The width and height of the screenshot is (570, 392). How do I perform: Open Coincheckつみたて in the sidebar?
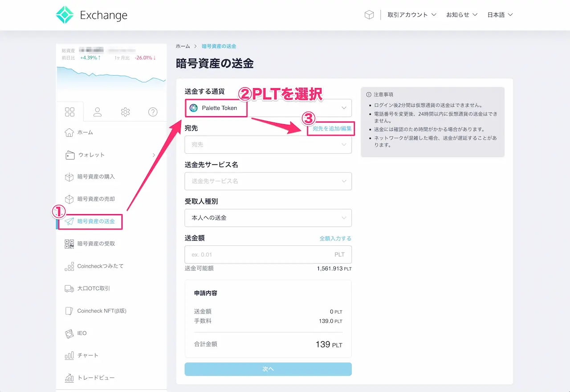(101, 266)
